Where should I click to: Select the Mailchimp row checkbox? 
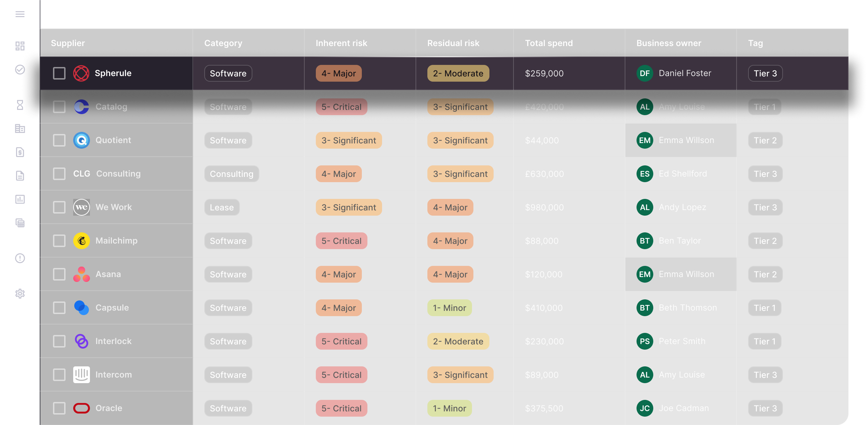tap(59, 241)
